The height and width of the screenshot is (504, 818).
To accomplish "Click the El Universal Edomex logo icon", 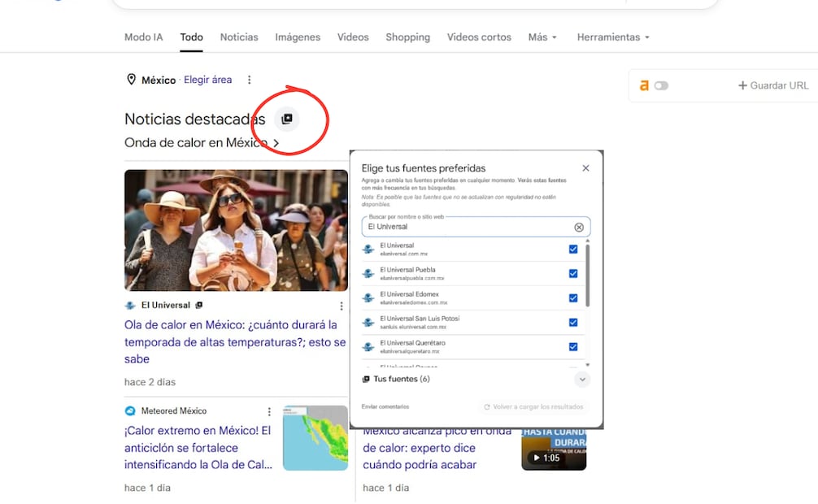I will point(368,298).
